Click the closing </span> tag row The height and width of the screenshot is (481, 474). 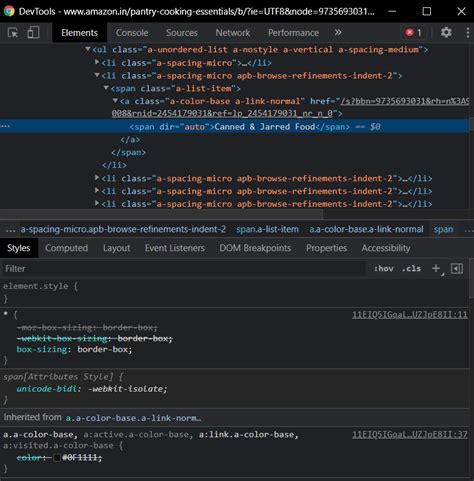tap(128, 152)
